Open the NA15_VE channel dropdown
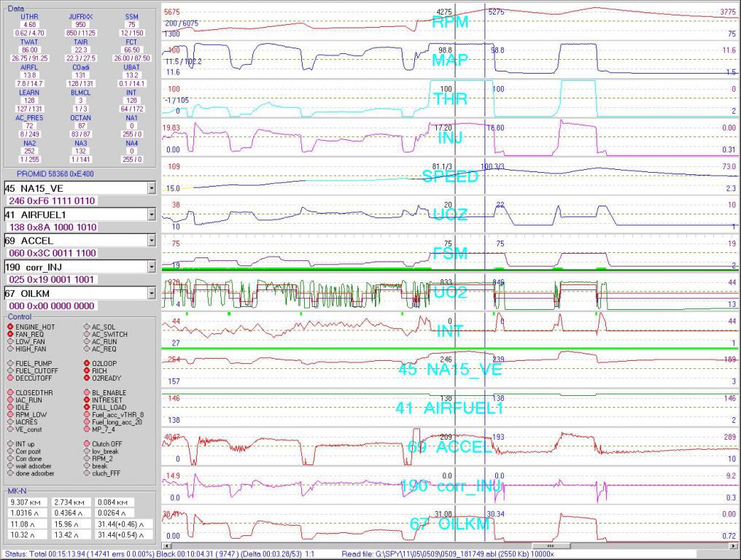This screenshot has width=741, height=560. tap(151, 188)
